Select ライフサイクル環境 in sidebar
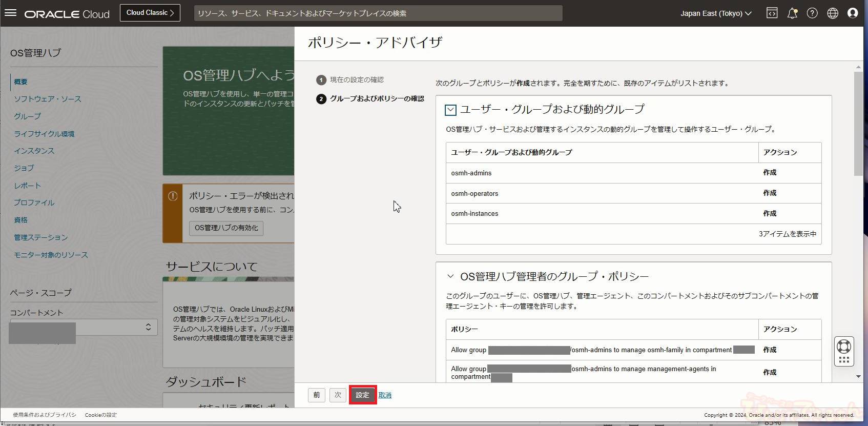868x426 pixels. click(x=44, y=134)
